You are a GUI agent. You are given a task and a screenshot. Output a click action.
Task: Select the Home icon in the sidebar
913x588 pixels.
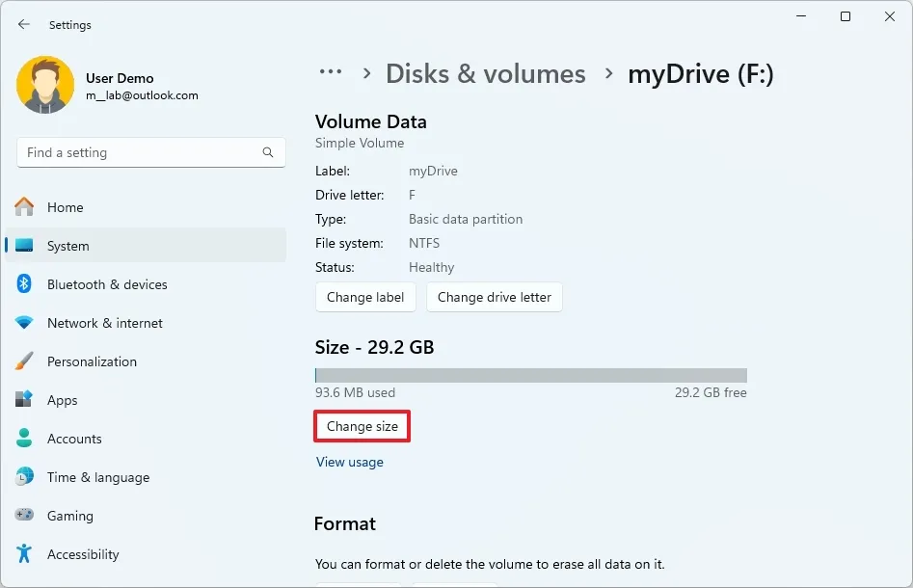coord(26,207)
